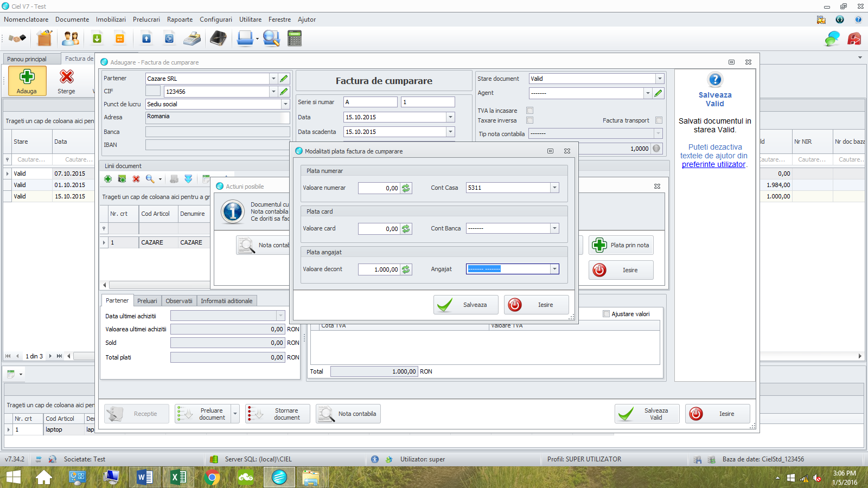868x488 pixels.
Task: Open the Rapoarte menu
Action: (x=180, y=20)
